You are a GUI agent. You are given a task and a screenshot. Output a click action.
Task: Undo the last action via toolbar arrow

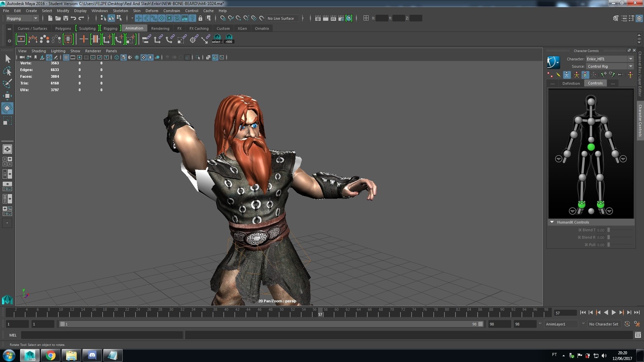pyautogui.click(x=73, y=18)
